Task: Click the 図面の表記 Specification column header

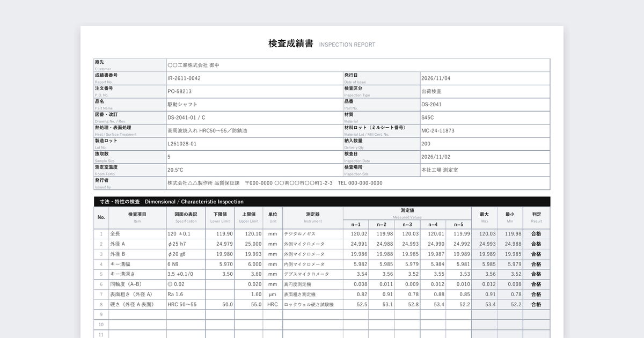Action: coord(186,217)
